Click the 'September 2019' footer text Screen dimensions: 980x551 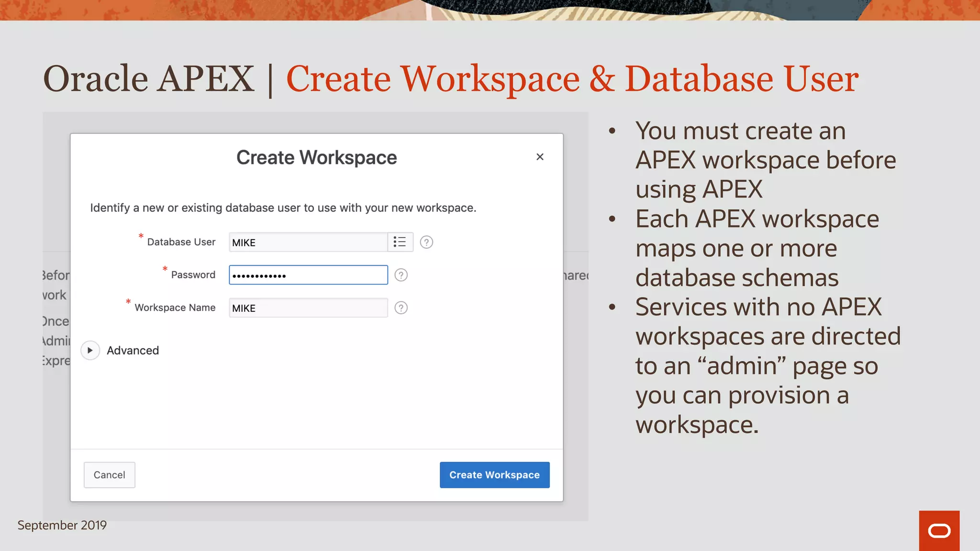(62, 525)
